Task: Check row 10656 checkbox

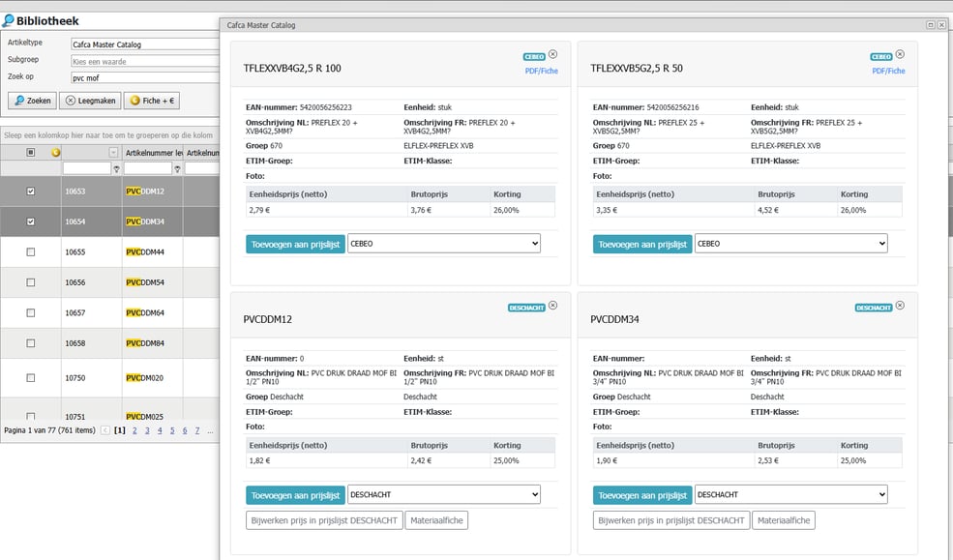Action: 30,281
